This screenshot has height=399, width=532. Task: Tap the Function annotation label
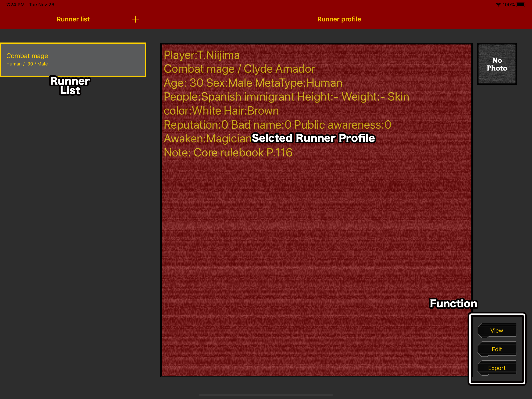pyautogui.click(x=453, y=304)
